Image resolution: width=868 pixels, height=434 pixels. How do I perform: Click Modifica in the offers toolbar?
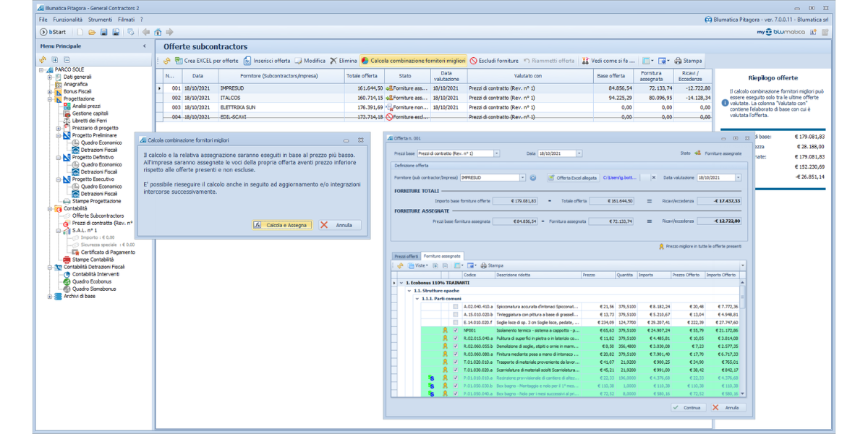click(310, 61)
